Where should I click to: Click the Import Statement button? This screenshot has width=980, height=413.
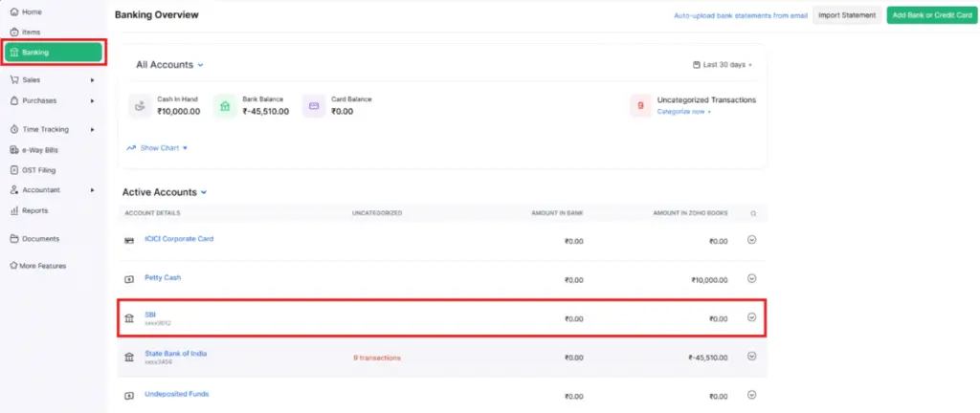(847, 15)
